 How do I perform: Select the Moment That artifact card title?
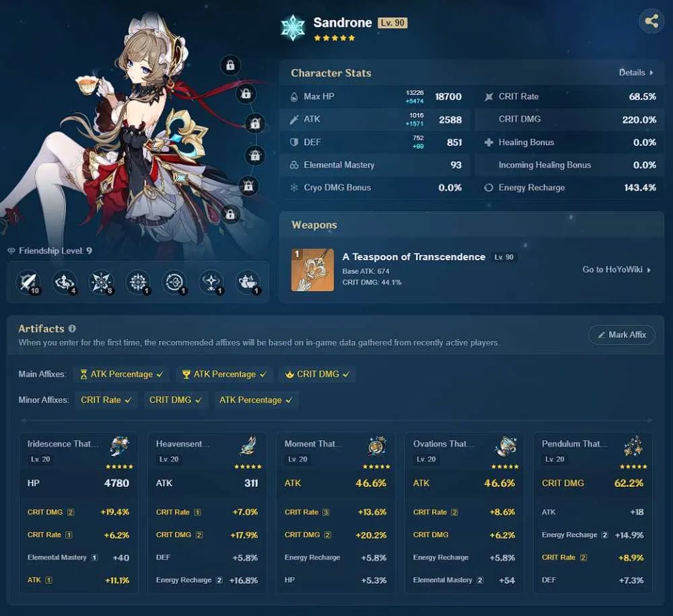(x=314, y=444)
